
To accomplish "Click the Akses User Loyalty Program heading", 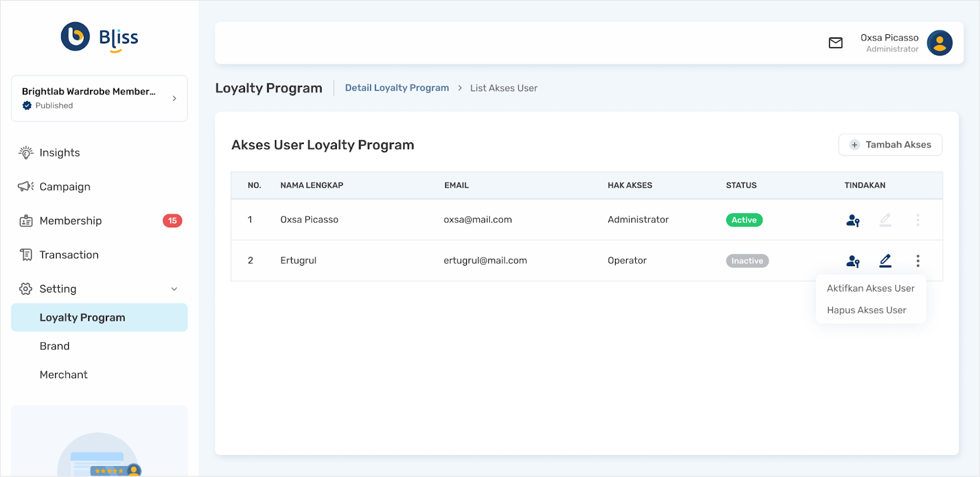I will 323,145.
